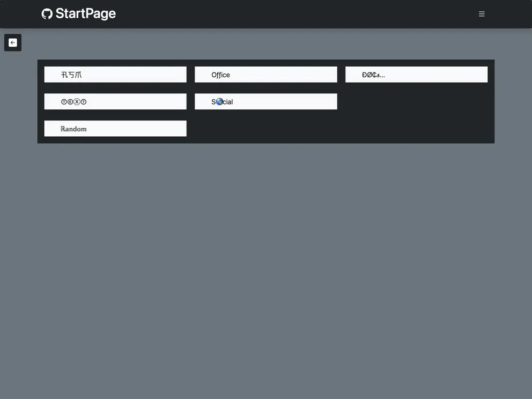Image resolution: width=532 pixels, height=399 pixels.
Task: Click the Office label text
Action: 220,75
